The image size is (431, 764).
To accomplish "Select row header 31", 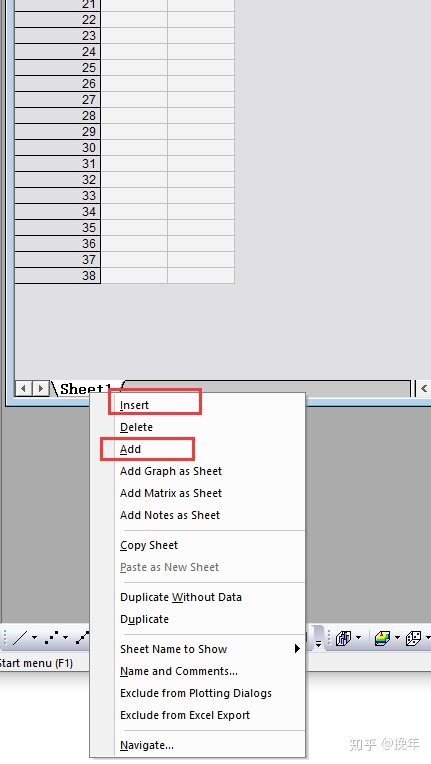I will 57,164.
